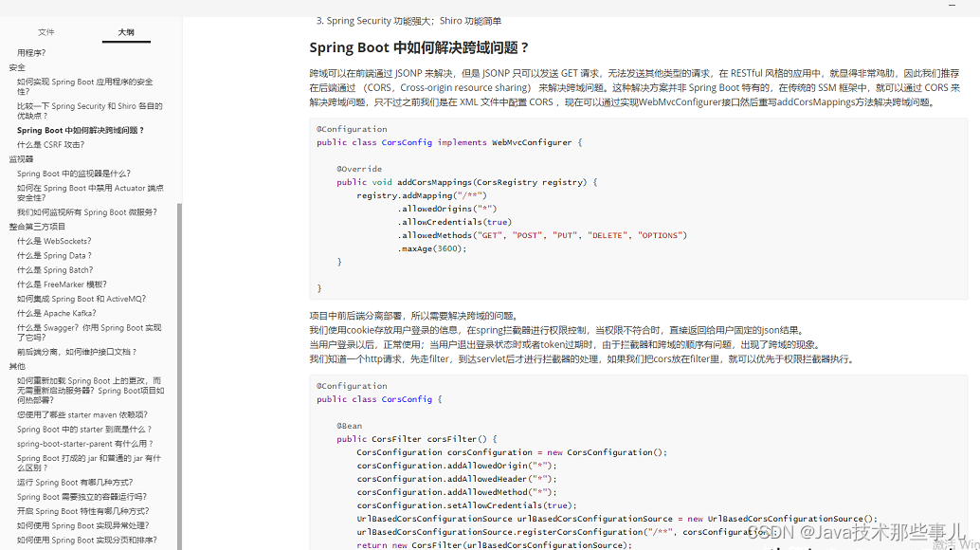
Task: Click the .allowedOrigins("*") line
Action: pyautogui.click(x=446, y=209)
